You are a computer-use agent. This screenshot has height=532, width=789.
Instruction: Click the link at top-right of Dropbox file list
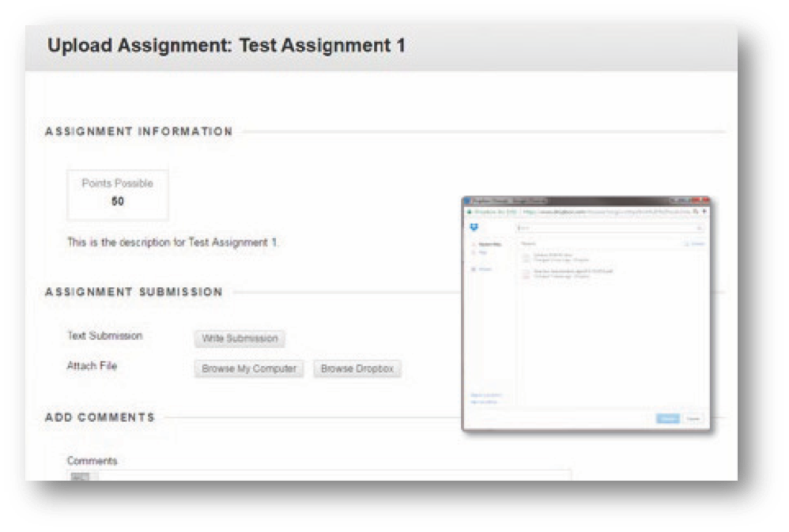tap(696, 244)
